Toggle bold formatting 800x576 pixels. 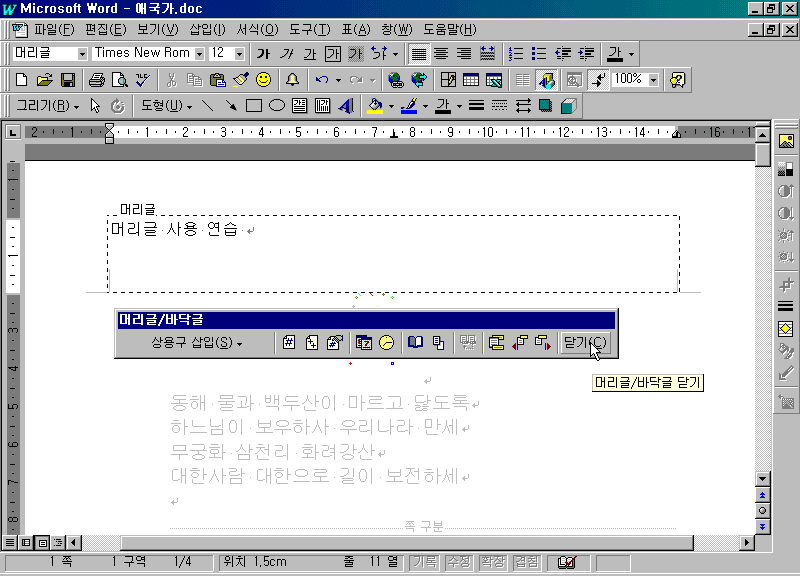pyautogui.click(x=263, y=54)
